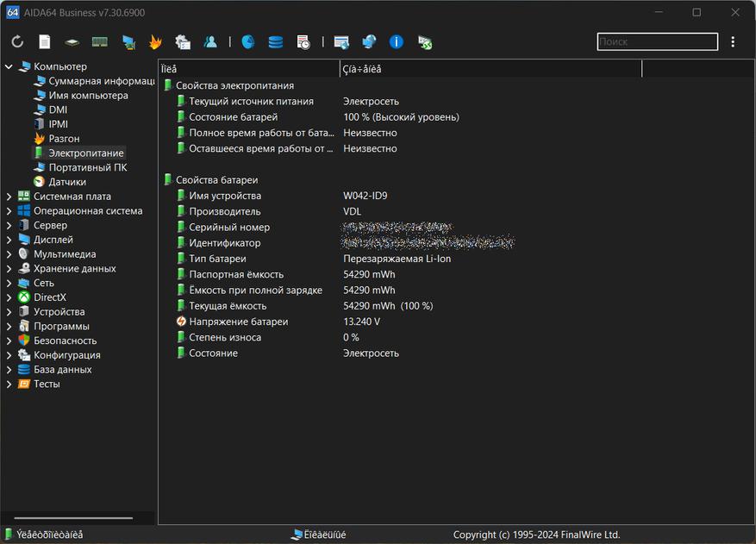Expand the Мультимедиа tree node
The height and width of the screenshot is (544, 756).
tap(9, 254)
